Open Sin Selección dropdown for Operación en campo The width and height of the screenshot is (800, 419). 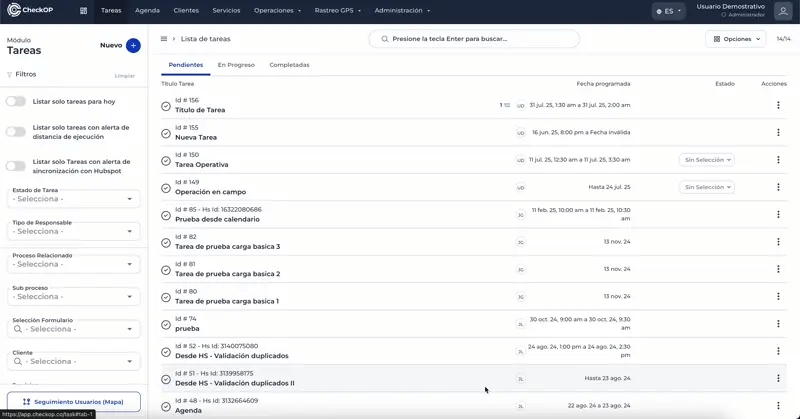point(707,187)
